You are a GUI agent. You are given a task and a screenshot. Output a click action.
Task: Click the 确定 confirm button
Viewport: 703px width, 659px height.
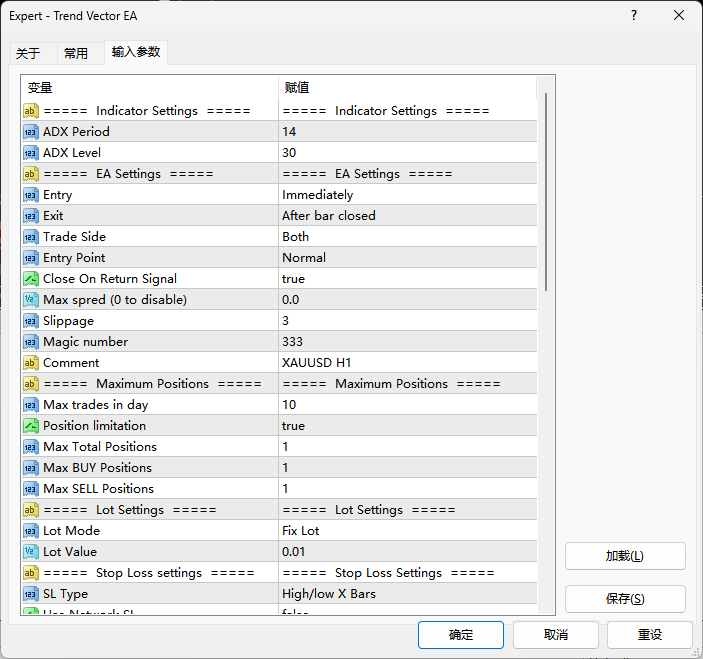click(x=461, y=635)
